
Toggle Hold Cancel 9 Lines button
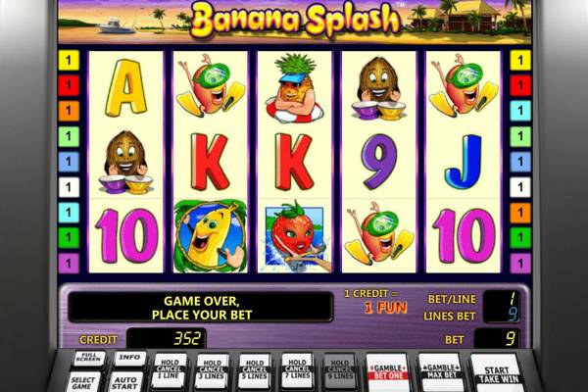coord(340,370)
